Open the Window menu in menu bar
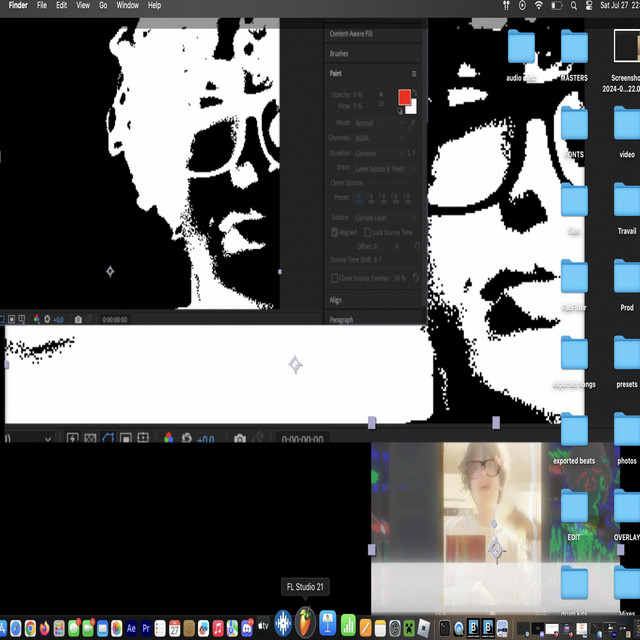The width and height of the screenshot is (640, 640). pyautogui.click(x=127, y=6)
